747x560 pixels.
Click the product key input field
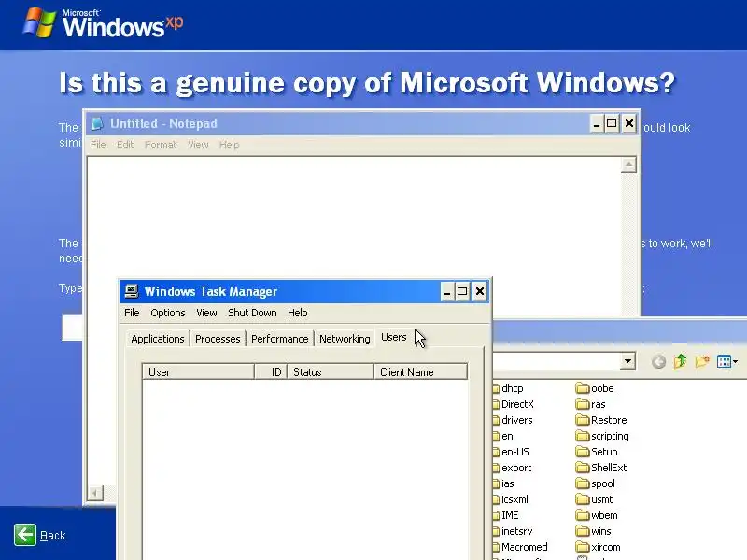pos(73,327)
